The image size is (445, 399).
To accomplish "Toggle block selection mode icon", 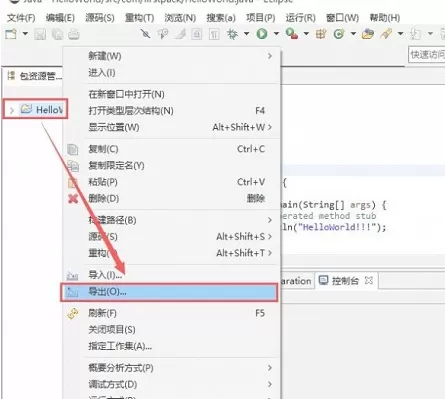I will coord(197,34).
